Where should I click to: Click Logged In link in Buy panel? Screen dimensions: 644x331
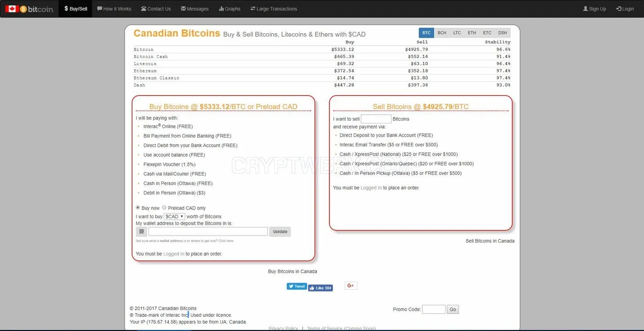tap(174, 254)
